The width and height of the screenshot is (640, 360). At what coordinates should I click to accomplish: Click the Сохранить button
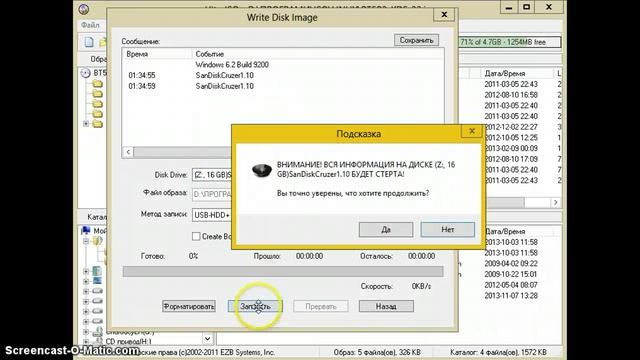(x=416, y=40)
